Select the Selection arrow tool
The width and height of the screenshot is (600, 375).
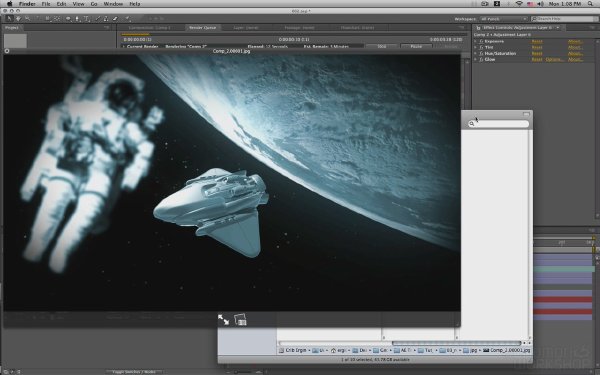9,18
